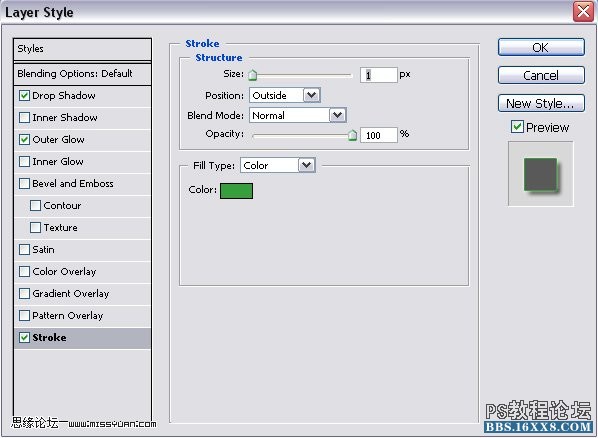The height and width of the screenshot is (438, 598).
Task: Open the Styles list header
Action: (82, 49)
